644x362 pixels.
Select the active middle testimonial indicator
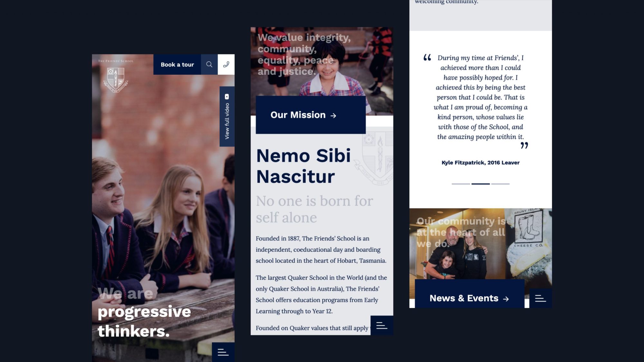pyautogui.click(x=480, y=184)
